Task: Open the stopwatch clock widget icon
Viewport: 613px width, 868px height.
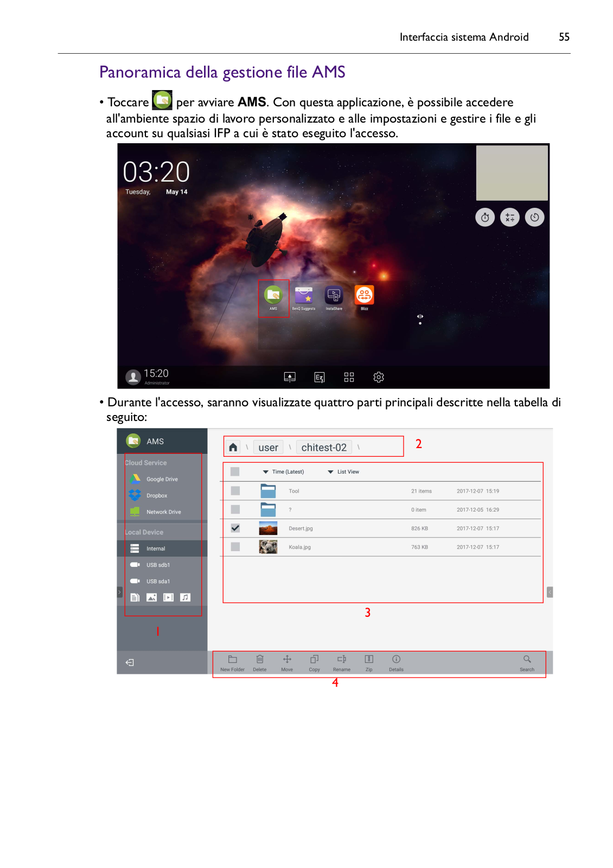Action: pos(535,218)
